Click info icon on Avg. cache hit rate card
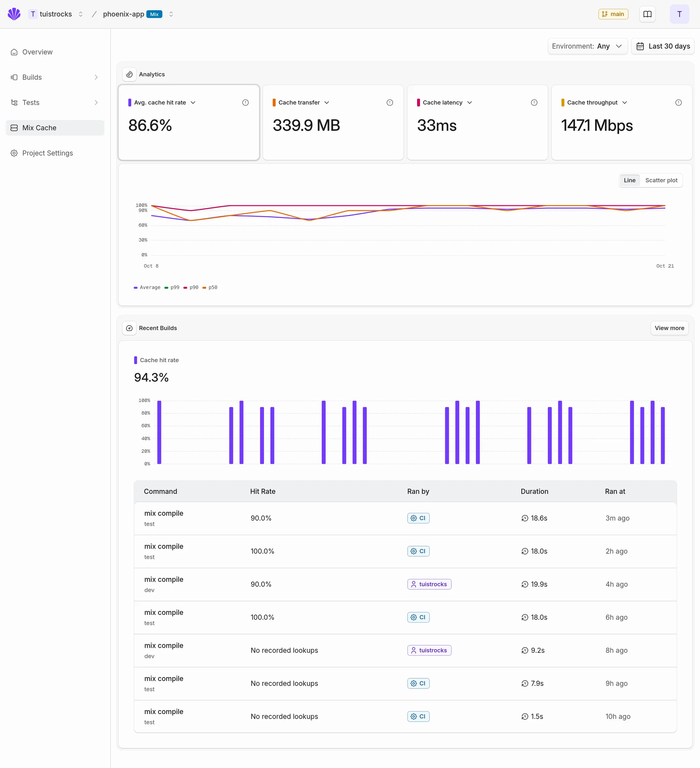 pyautogui.click(x=245, y=102)
